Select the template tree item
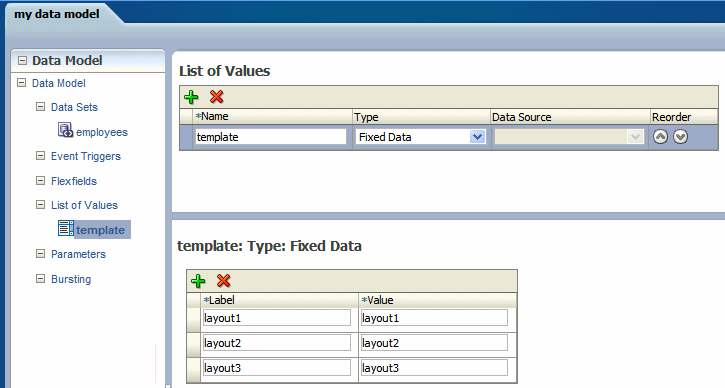 100,230
